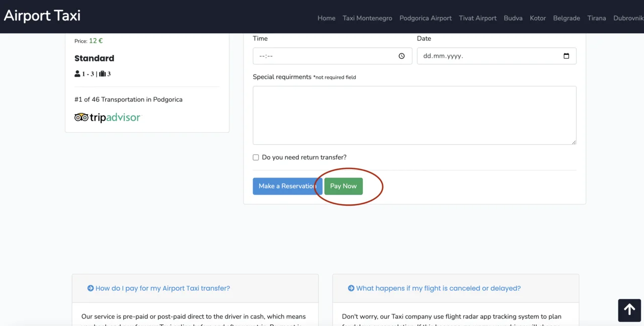
Task: Open Taxi Montenegro navigation link
Action: 367,18
